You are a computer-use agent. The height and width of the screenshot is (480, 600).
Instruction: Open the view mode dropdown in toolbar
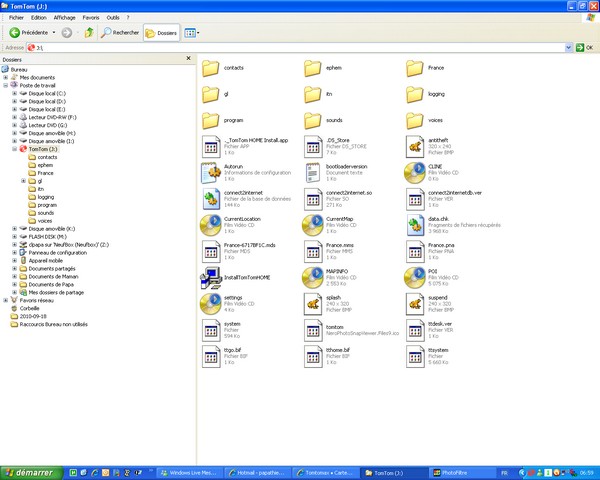191,33
